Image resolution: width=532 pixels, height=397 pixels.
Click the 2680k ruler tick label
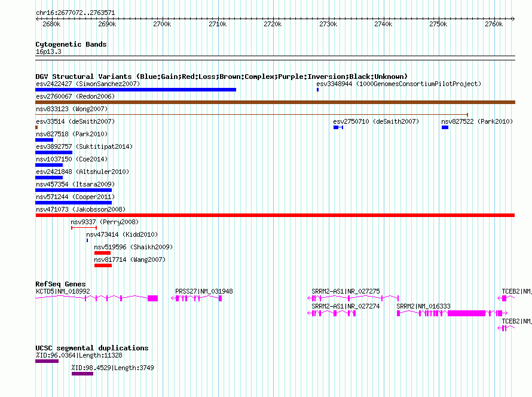coord(51,24)
